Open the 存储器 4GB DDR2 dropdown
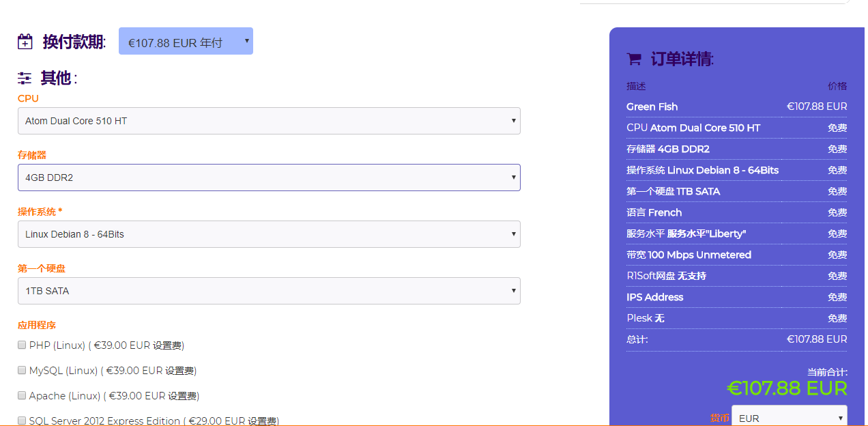 point(269,177)
